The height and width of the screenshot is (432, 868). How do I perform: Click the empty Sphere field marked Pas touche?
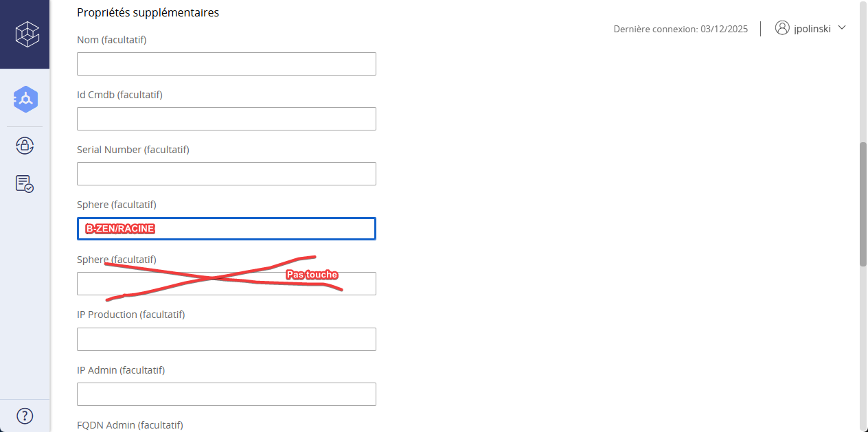227,284
